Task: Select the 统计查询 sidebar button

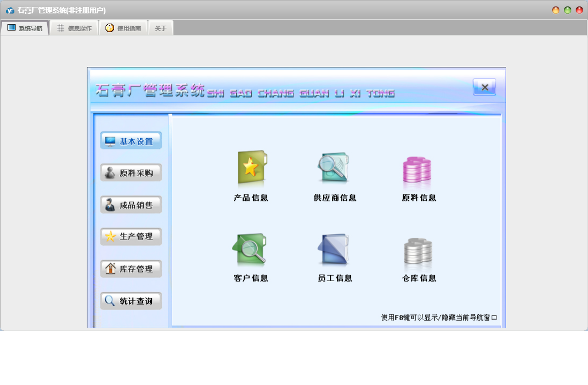Action: coord(131,301)
